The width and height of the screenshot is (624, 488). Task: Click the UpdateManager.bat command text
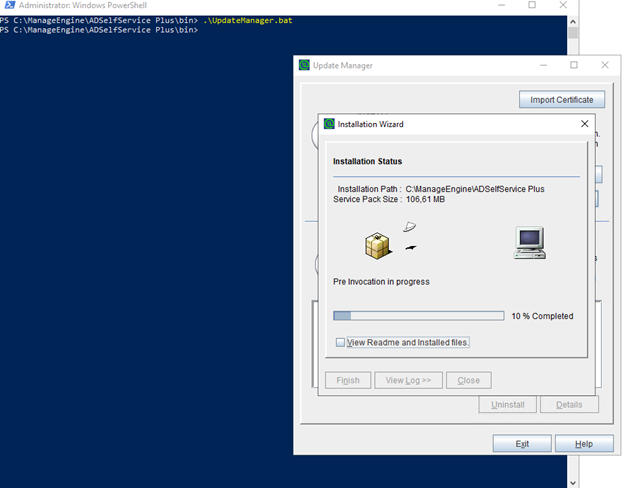click(248, 20)
